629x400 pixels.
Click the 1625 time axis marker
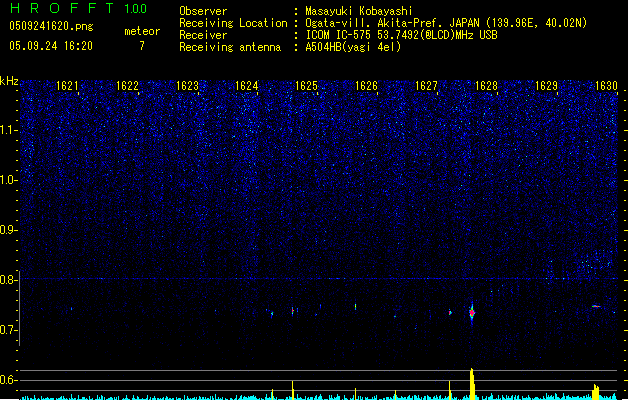click(306, 86)
